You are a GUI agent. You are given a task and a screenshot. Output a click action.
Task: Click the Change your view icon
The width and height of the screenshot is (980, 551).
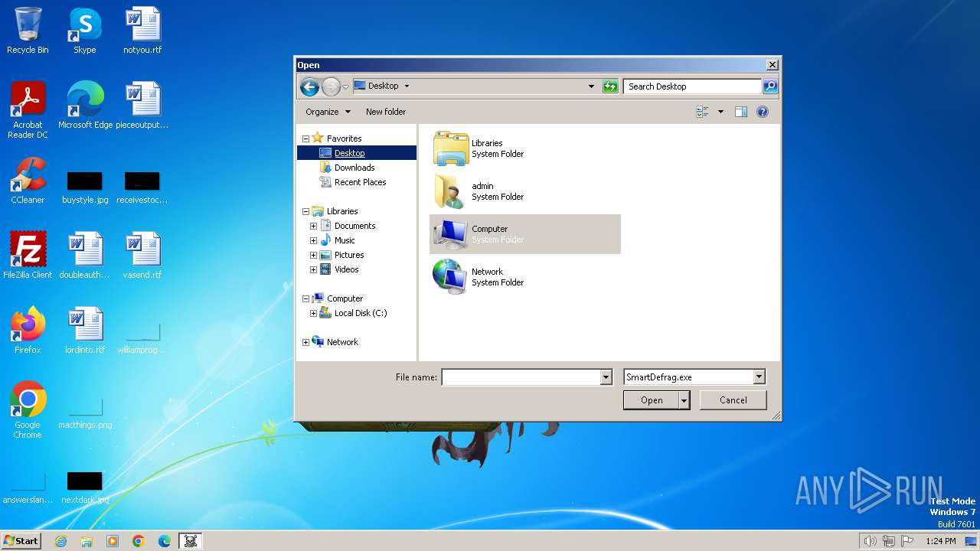[702, 112]
